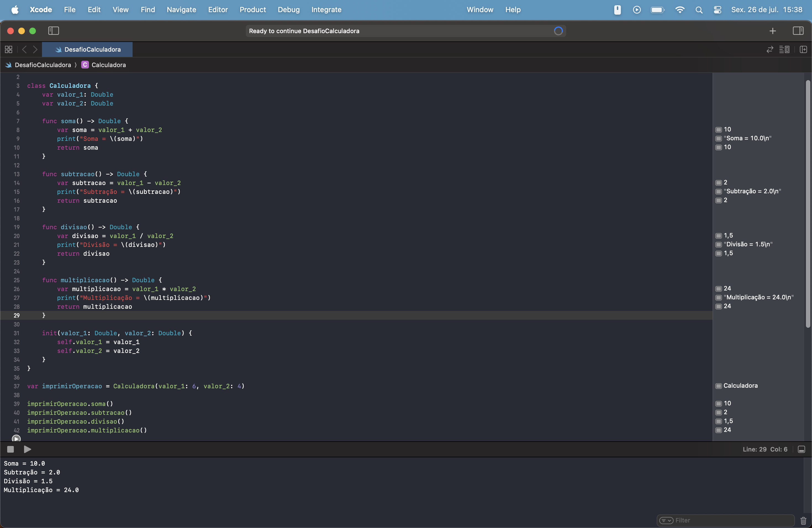The width and height of the screenshot is (812, 528).
Task: Click 'func multiplicacao()' declaration
Action: [102, 280]
